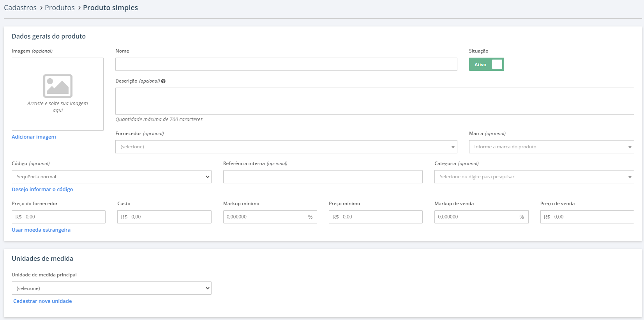Click the Preço do fornecedor field
644x320 pixels.
(58, 217)
